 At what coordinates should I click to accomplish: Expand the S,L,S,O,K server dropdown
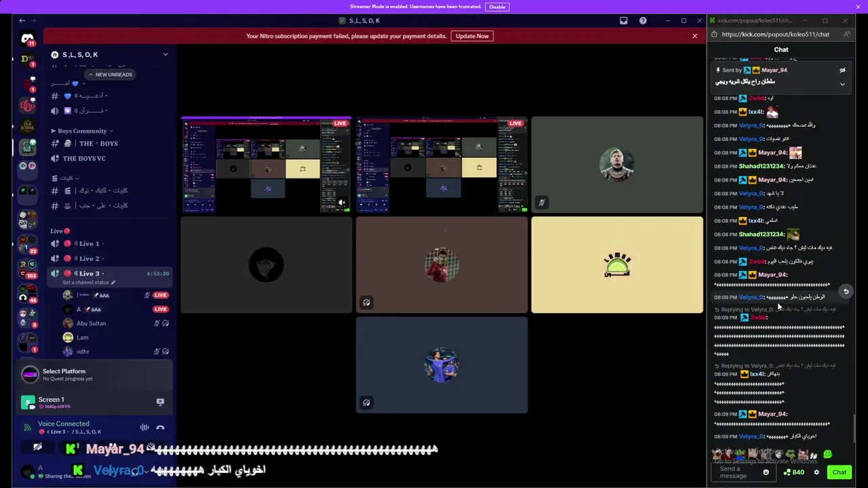tap(165, 54)
